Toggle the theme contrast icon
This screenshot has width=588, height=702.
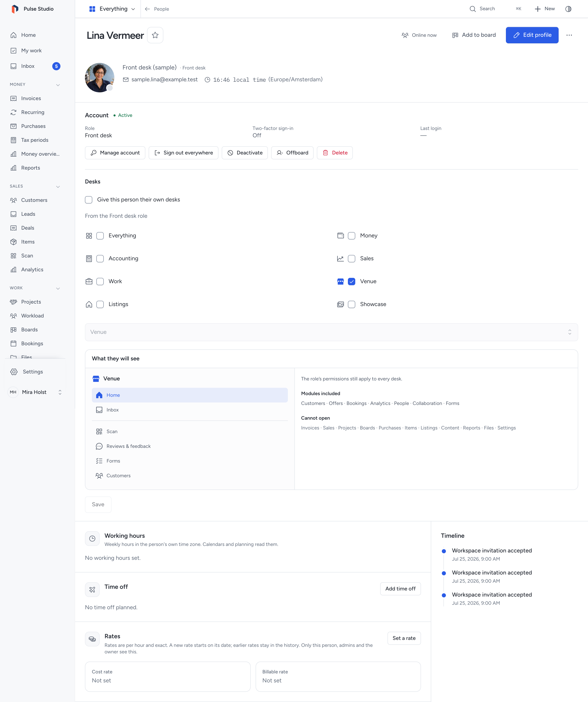pyautogui.click(x=568, y=9)
